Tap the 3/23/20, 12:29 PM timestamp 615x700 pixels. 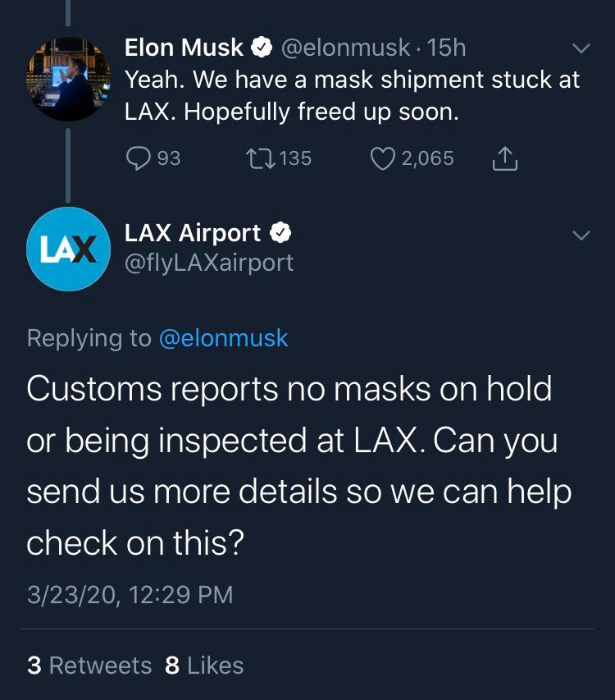130,594
